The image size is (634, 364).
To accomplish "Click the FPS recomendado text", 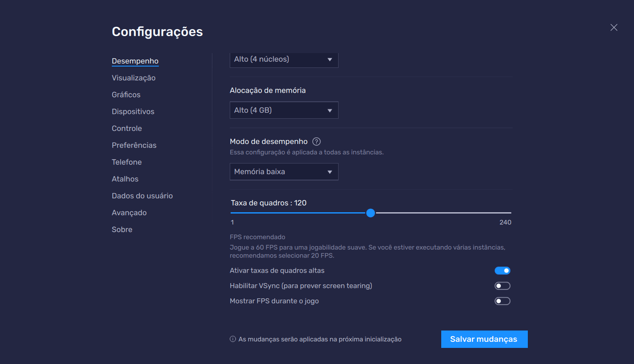I will (x=258, y=237).
